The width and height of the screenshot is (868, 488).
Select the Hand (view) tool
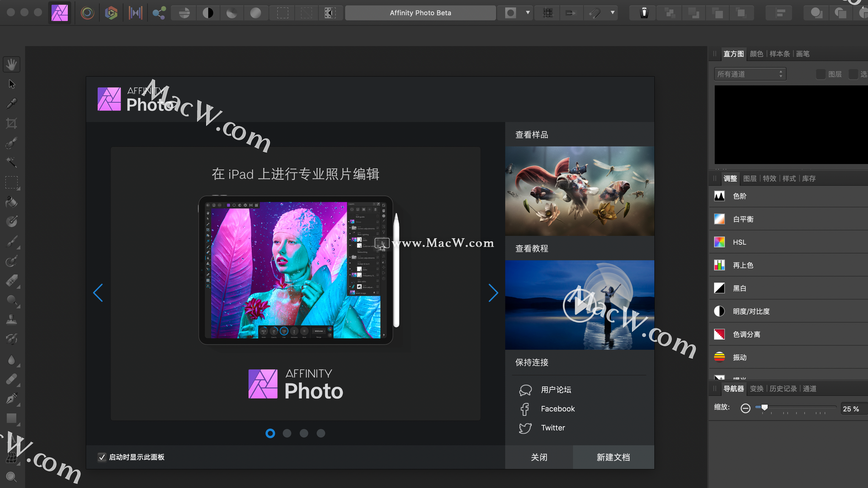(12, 65)
